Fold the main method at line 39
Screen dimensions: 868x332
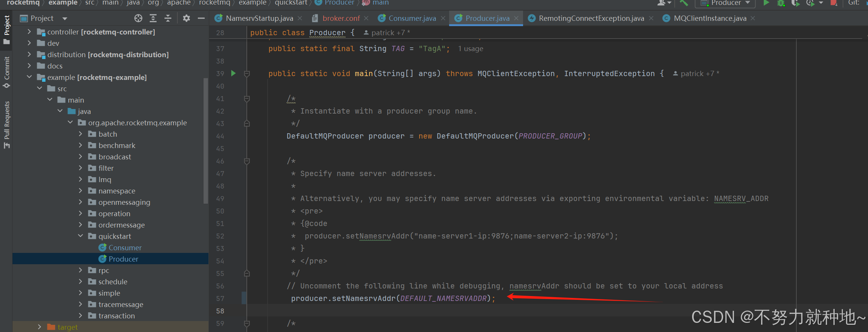pos(247,74)
